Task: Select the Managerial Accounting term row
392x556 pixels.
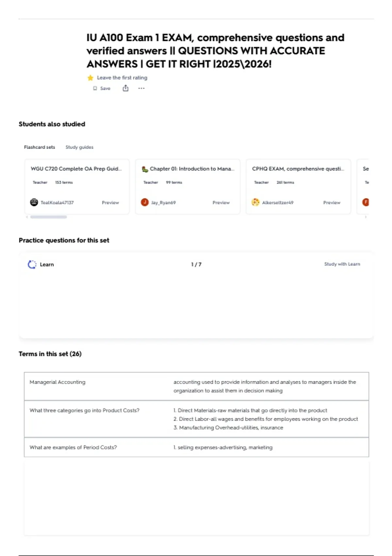Action: point(196,386)
